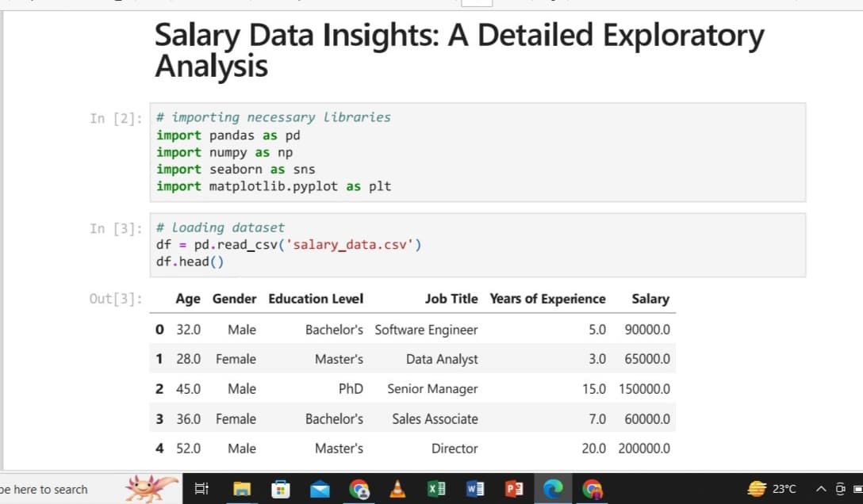Select the Salary column header
Screen dimensions: 863x504
[x=650, y=299]
